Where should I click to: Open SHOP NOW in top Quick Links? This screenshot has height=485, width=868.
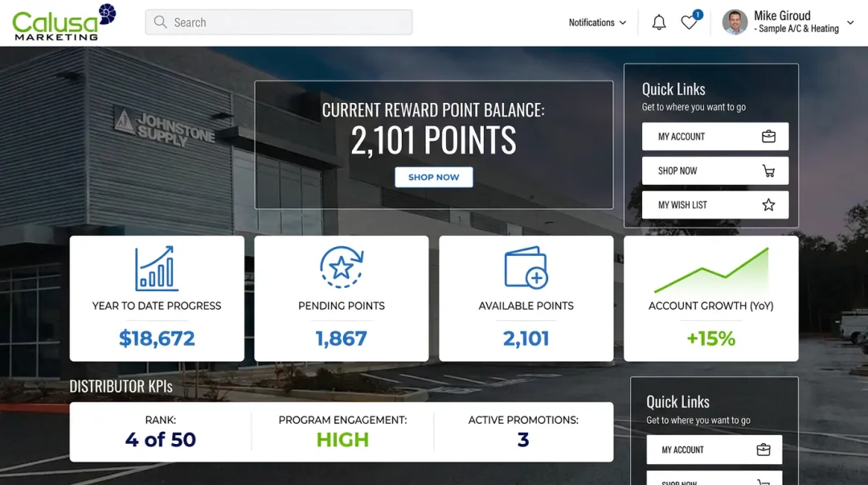coord(715,171)
